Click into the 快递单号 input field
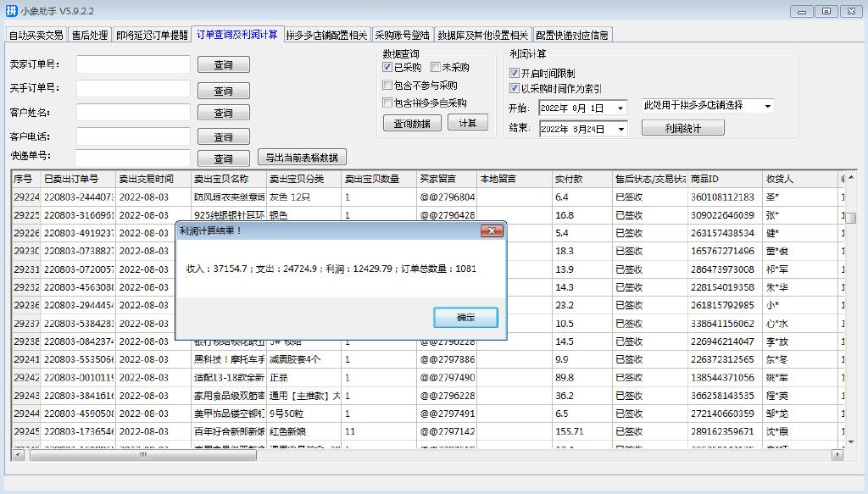The width and height of the screenshot is (868, 494). (x=133, y=157)
